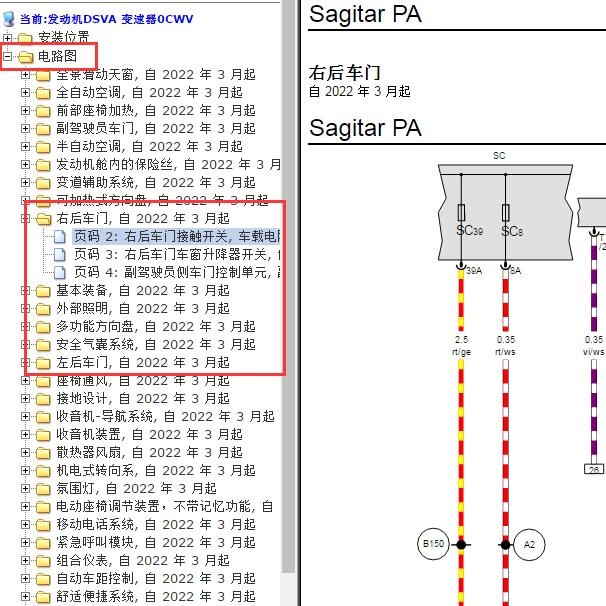Click folder icon of 舒适便捷系统
Screen dimensions: 606x606
[43, 597]
